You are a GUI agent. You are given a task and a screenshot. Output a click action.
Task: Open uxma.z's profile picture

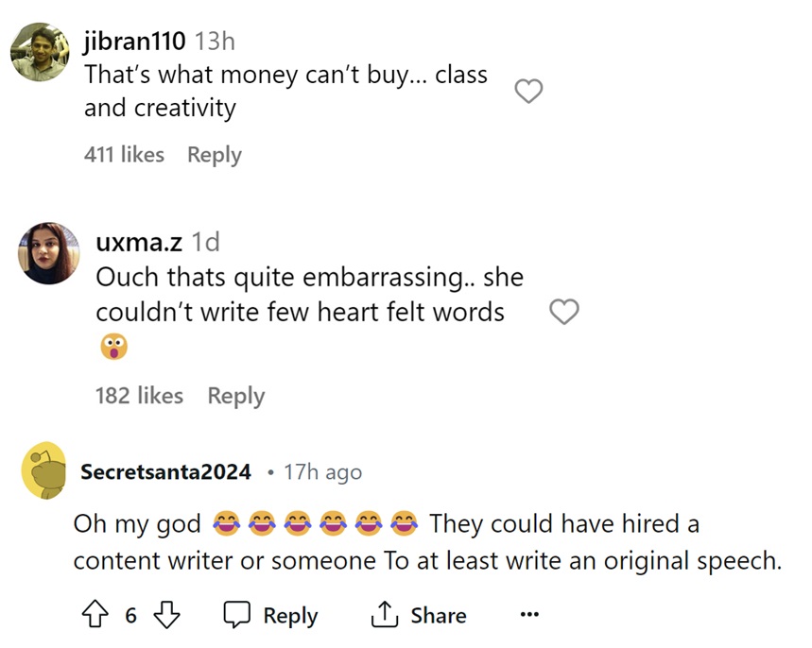click(x=48, y=253)
